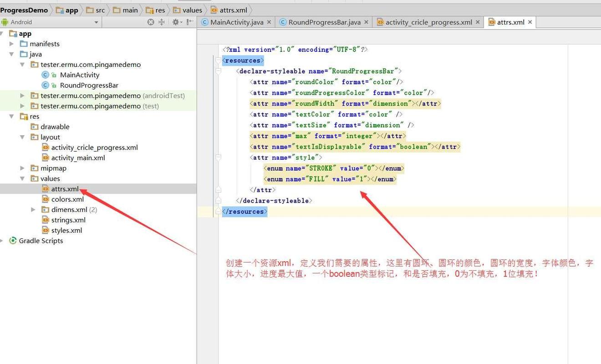
Task: Expand the dimens.xml node
Action: click(x=33, y=210)
